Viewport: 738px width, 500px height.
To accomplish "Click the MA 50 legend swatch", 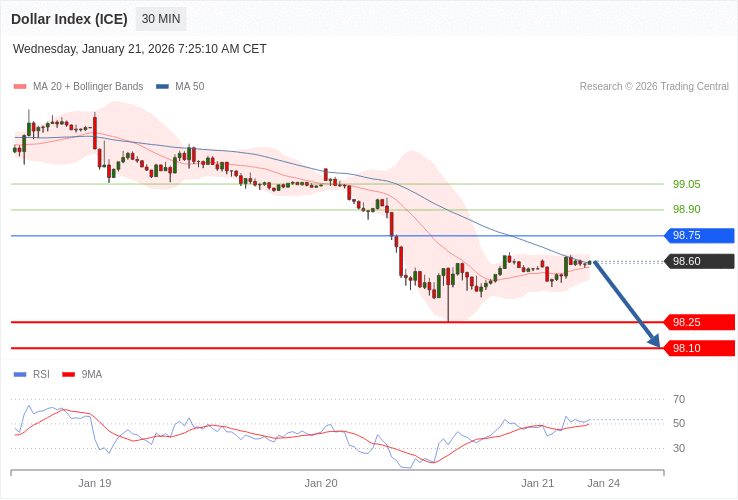I will [162, 87].
